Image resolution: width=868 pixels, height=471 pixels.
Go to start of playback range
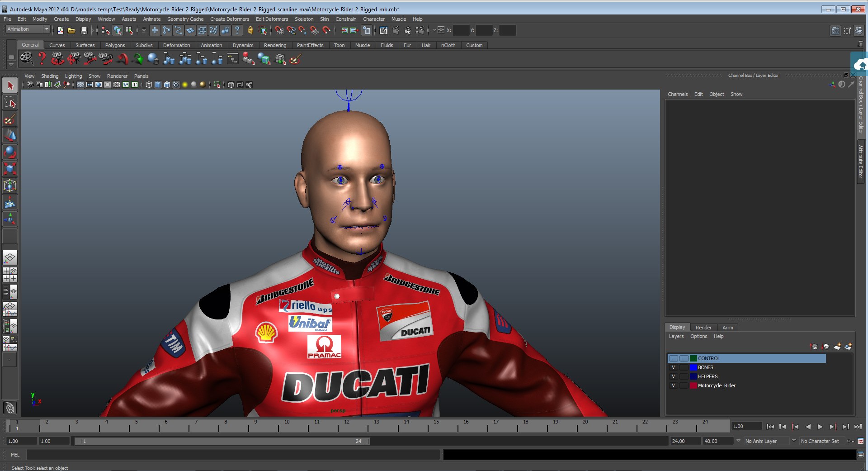pos(770,427)
